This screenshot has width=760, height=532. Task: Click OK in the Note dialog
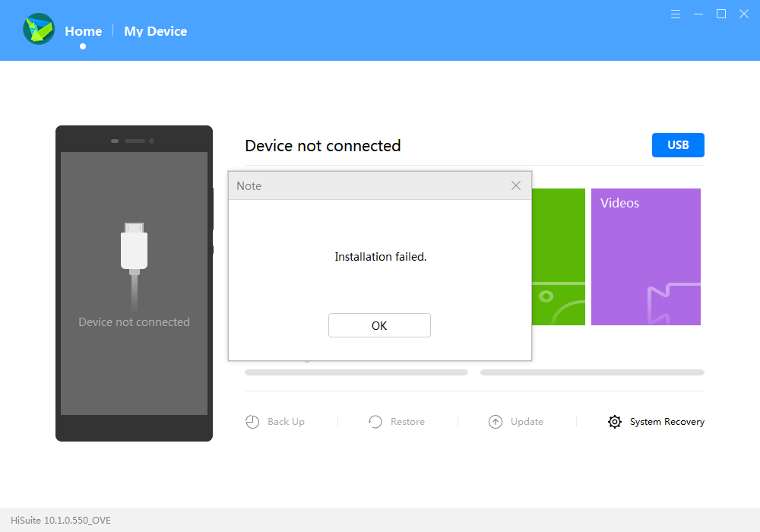[x=379, y=325]
